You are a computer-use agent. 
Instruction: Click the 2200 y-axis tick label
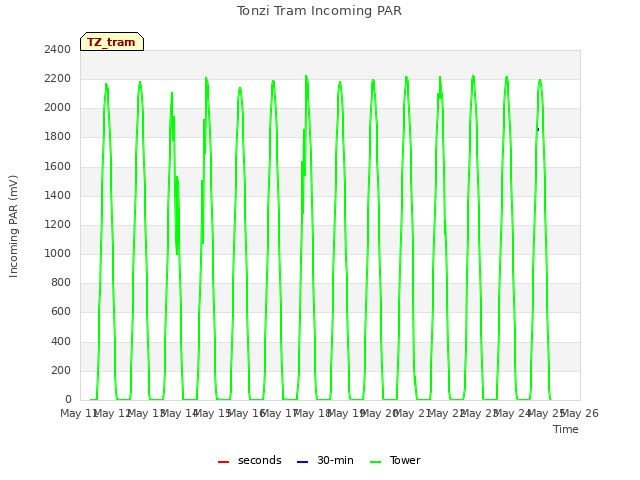pyautogui.click(x=58, y=78)
